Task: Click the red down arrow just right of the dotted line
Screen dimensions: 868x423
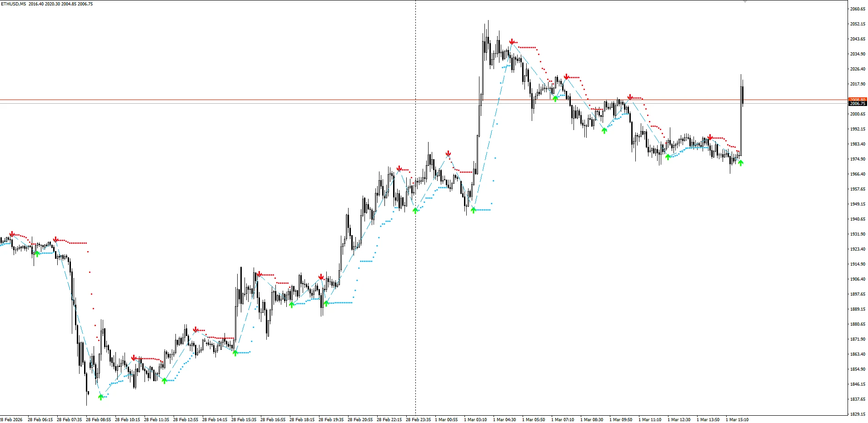Action: 448,154
